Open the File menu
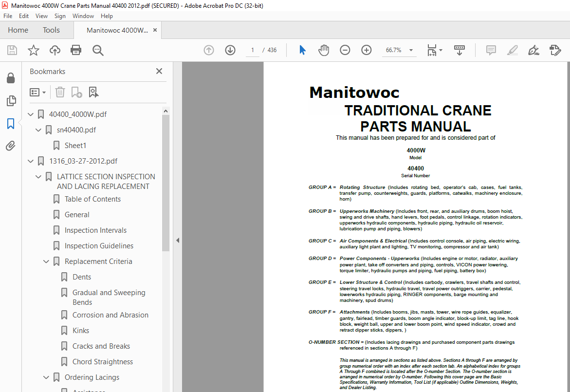 click(x=8, y=16)
